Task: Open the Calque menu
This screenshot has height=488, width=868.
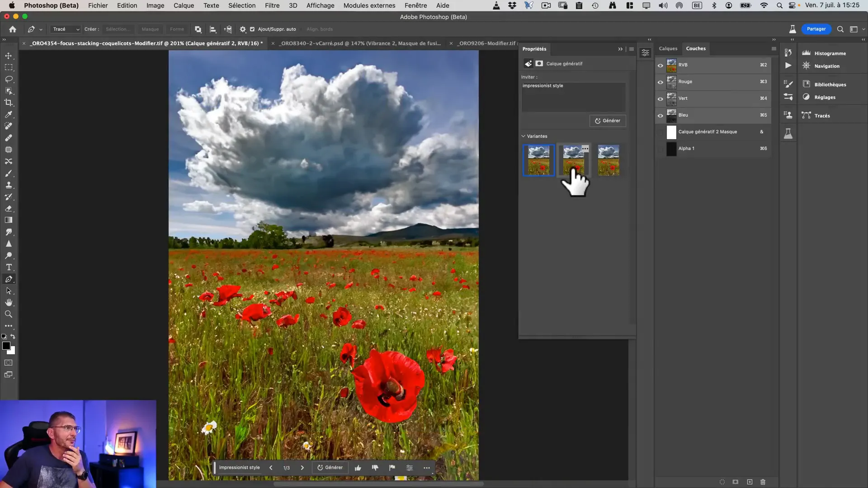Action: (184, 5)
